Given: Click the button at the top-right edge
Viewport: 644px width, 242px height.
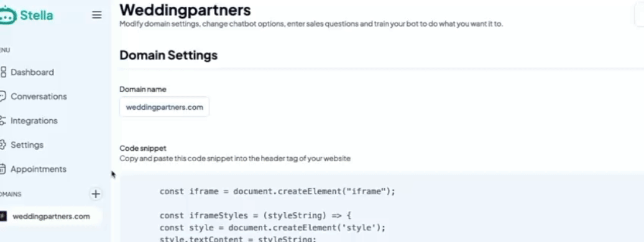Looking at the screenshot, I should 640,16.
